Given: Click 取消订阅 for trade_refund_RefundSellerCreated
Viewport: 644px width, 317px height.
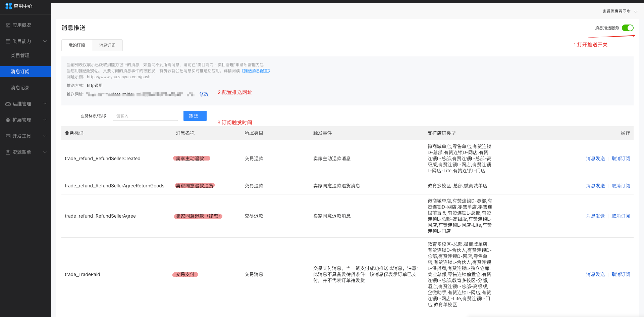Looking at the screenshot, I should click(621, 158).
